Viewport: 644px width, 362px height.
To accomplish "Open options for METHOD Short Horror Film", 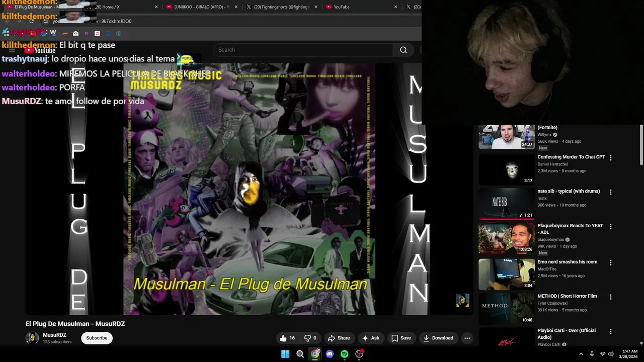I will click(611, 297).
